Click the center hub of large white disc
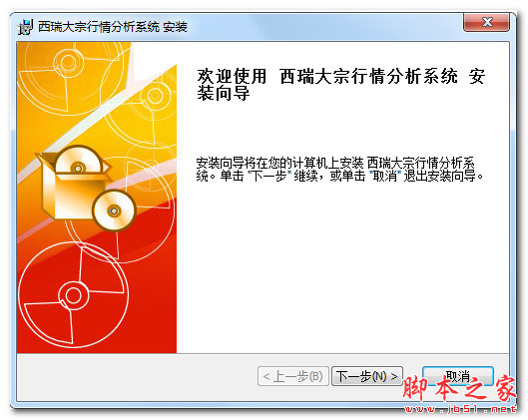Image resolution: width=528 pixels, height=420 pixels. pos(73,295)
